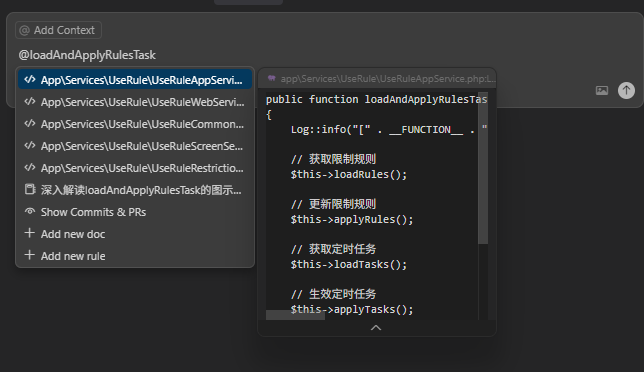Click the eye icon beside Show Commits
This screenshot has height=372, width=644.
(30, 211)
